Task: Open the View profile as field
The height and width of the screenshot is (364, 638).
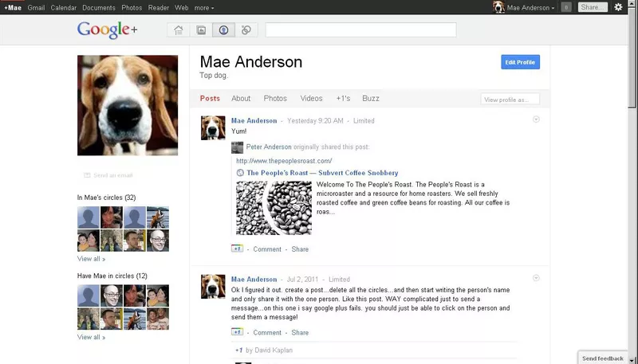Action: coord(510,99)
